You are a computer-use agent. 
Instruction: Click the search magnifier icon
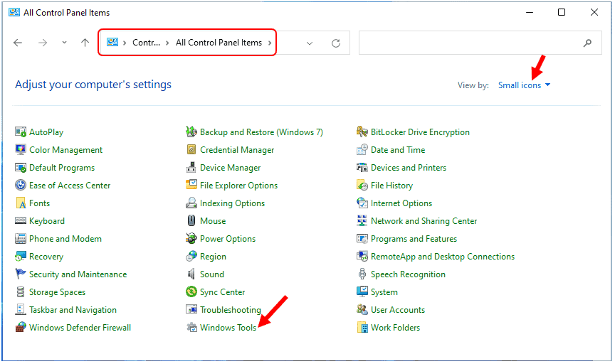pos(587,43)
